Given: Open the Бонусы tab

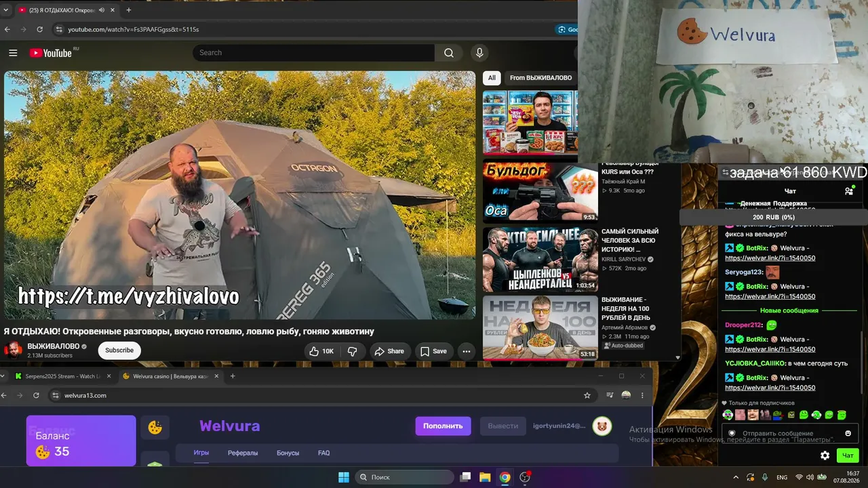Looking at the screenshot, I should [288, 453].
